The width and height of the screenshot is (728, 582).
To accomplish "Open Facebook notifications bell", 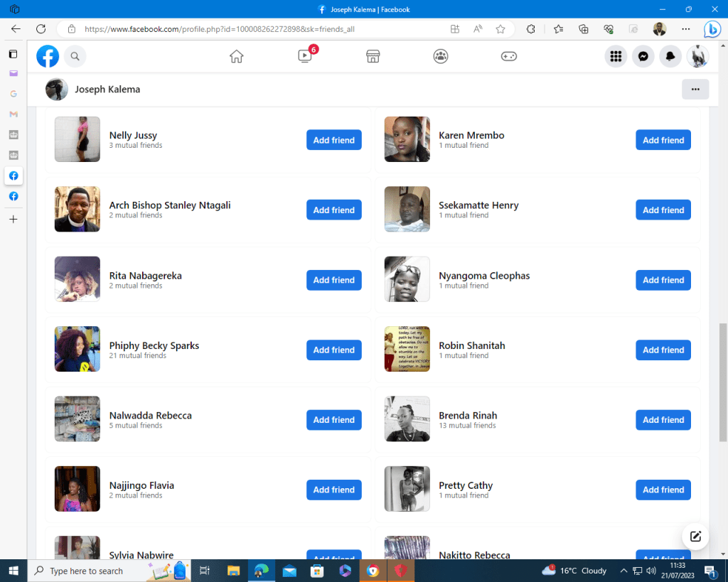I will click(670, 57).
